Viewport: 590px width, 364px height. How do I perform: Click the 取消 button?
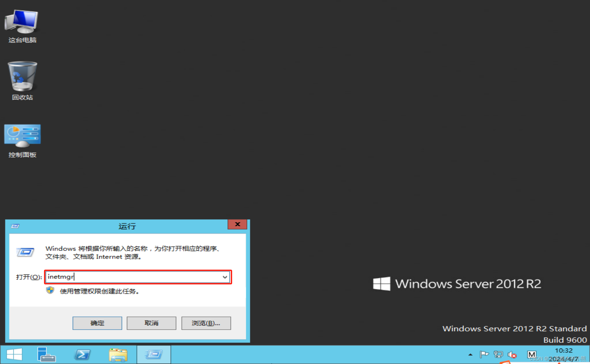[x=151, y=323]
